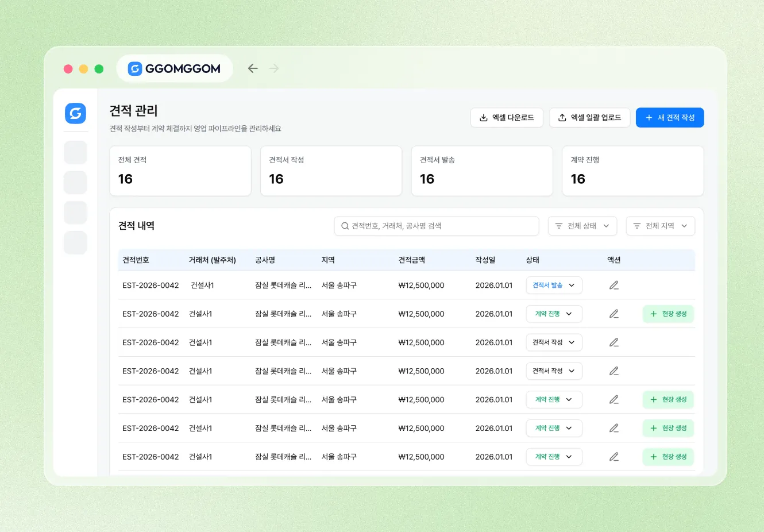Focus the 견적번호, 거래처, 공사명 검색 field

[437, 226]
